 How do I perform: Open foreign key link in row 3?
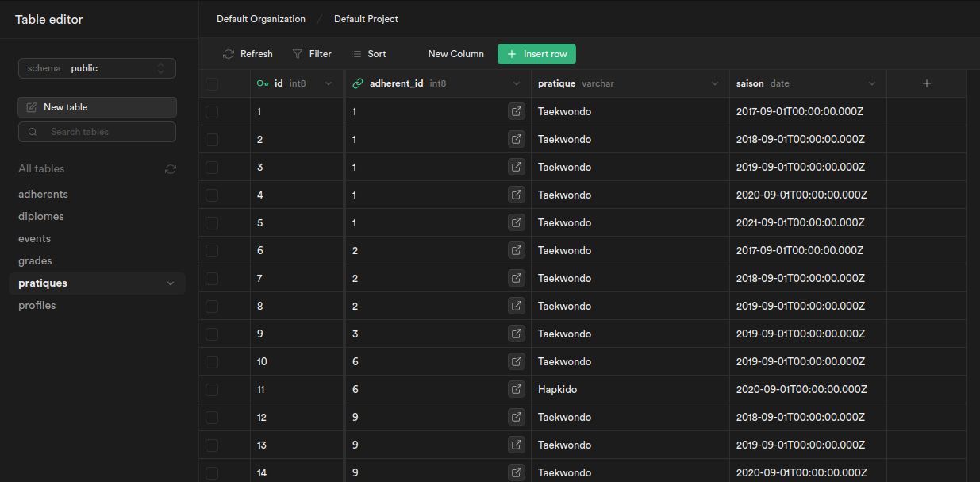point(517,168)
